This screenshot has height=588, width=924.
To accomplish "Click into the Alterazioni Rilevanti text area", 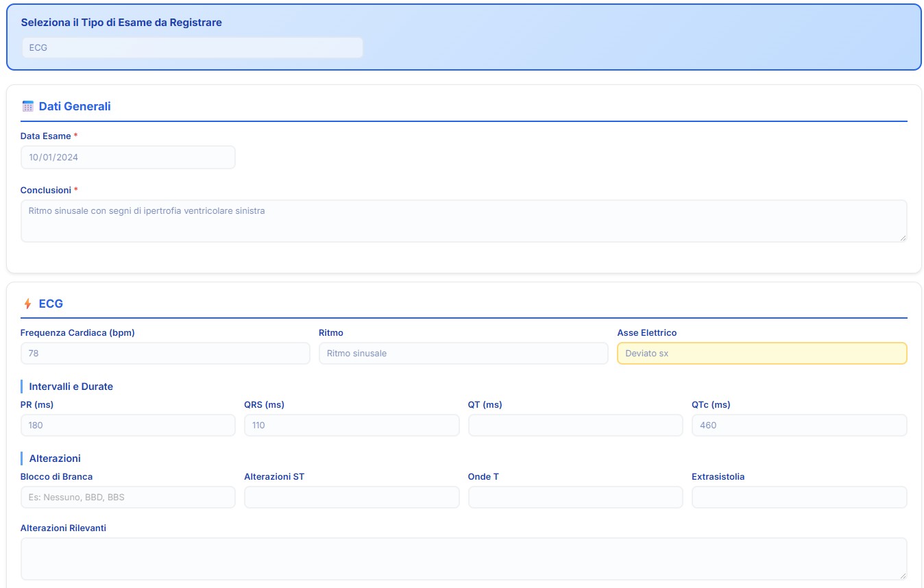I will pyautogui.click(x=463, y=559).
